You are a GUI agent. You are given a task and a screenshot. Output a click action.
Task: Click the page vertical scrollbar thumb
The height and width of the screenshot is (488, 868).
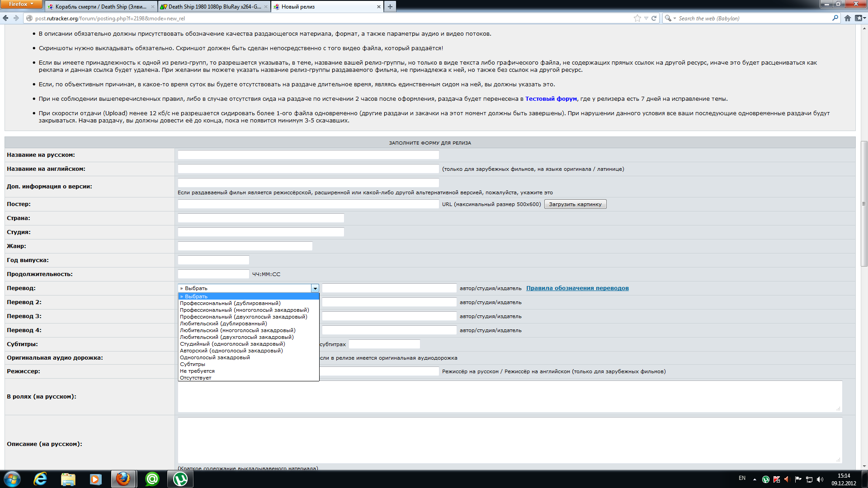coord(864,203)
